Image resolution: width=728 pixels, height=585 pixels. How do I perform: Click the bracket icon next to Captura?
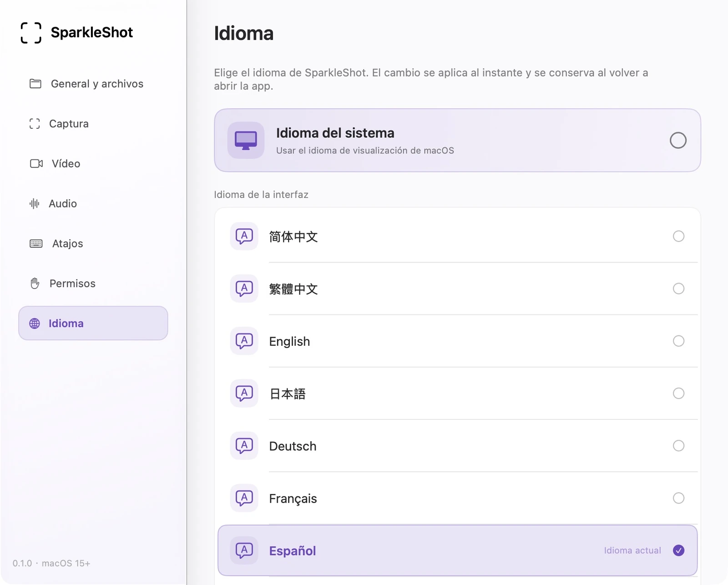coord(35,124)
